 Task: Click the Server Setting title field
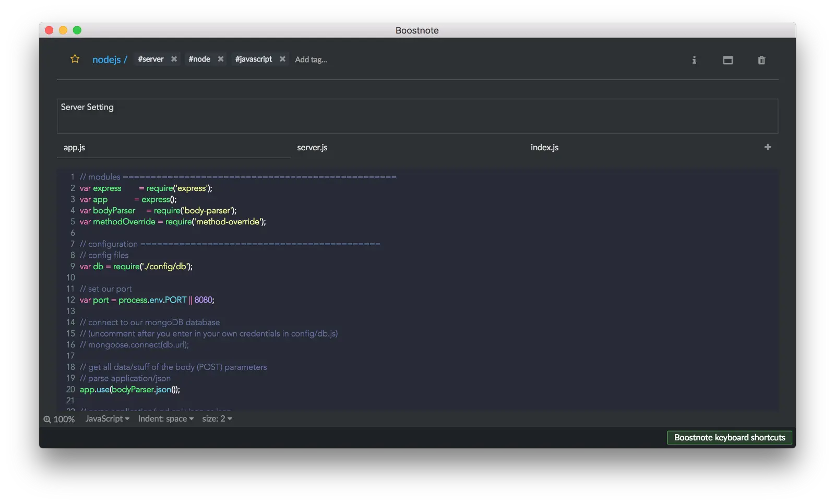pos(417,116)
